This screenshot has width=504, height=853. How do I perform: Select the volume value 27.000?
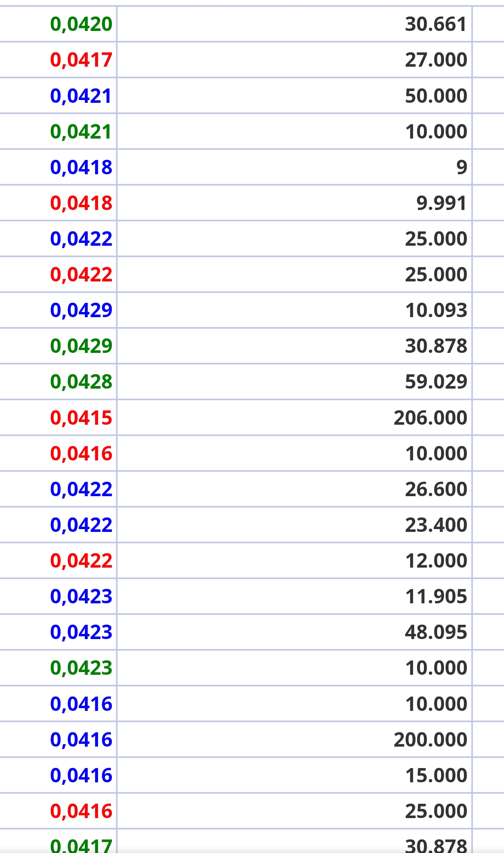pyautogui.click(x=436, y=60)
